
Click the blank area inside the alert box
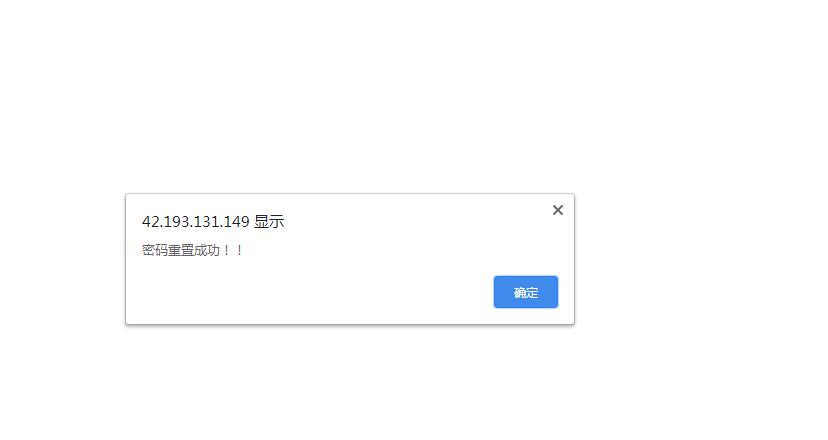coord(317,291)
